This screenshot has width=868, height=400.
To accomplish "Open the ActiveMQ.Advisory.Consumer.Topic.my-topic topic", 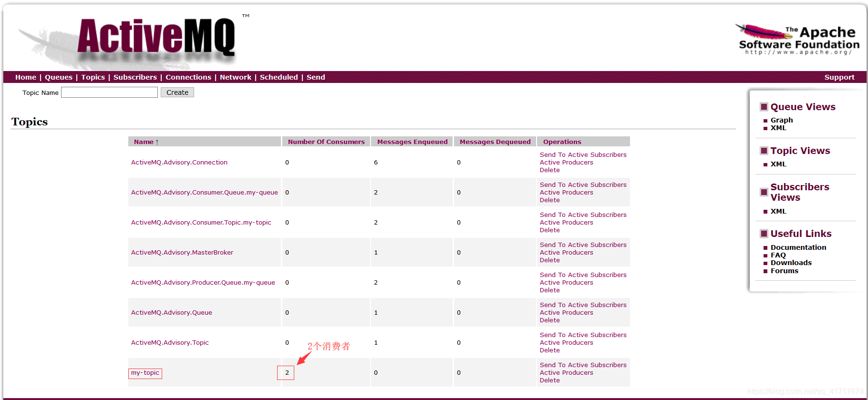I will [x=201, y=223].
